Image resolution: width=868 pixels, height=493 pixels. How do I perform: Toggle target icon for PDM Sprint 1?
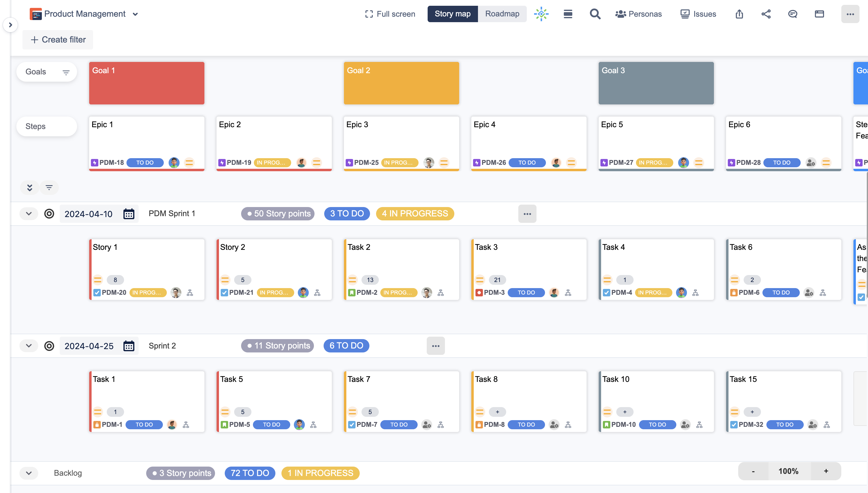tap(49, 214)
